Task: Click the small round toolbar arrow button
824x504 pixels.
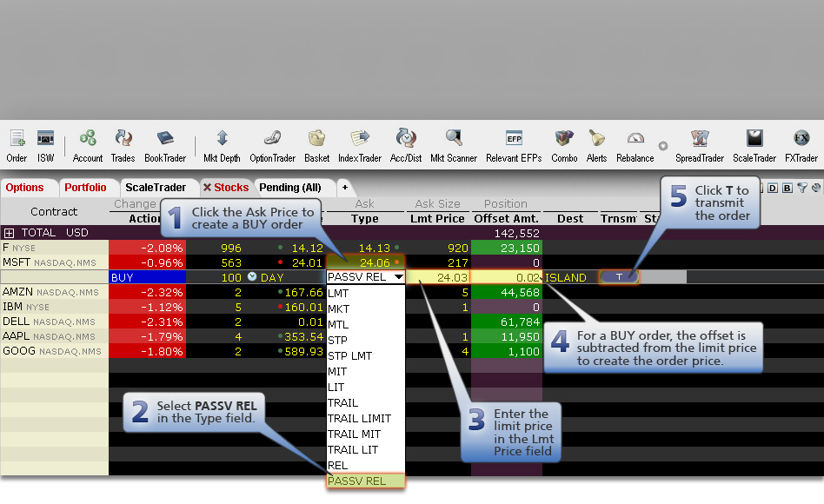Action: (x=663, y=146)
